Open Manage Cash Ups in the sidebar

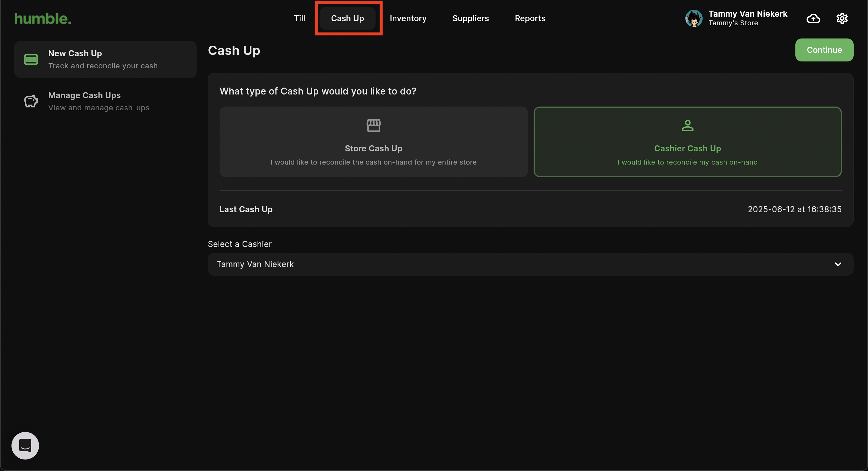pos(105,101)
